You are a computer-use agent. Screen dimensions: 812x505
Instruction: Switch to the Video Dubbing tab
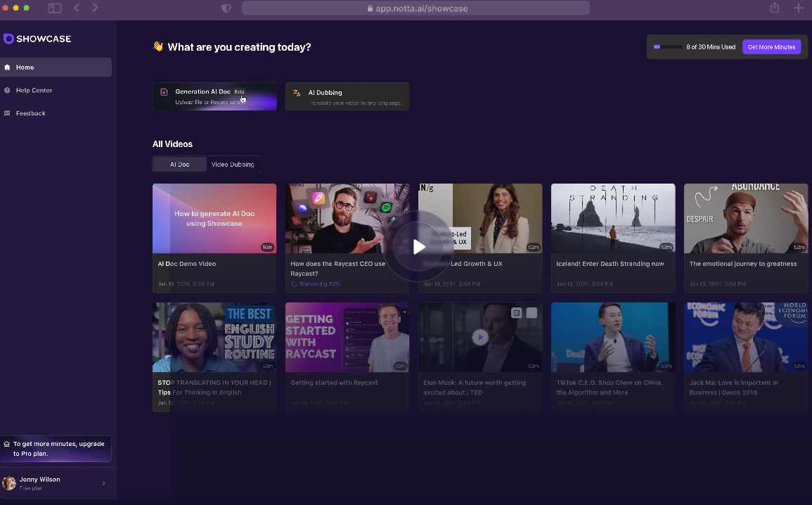pyautogui.click(x=233, y=164)
